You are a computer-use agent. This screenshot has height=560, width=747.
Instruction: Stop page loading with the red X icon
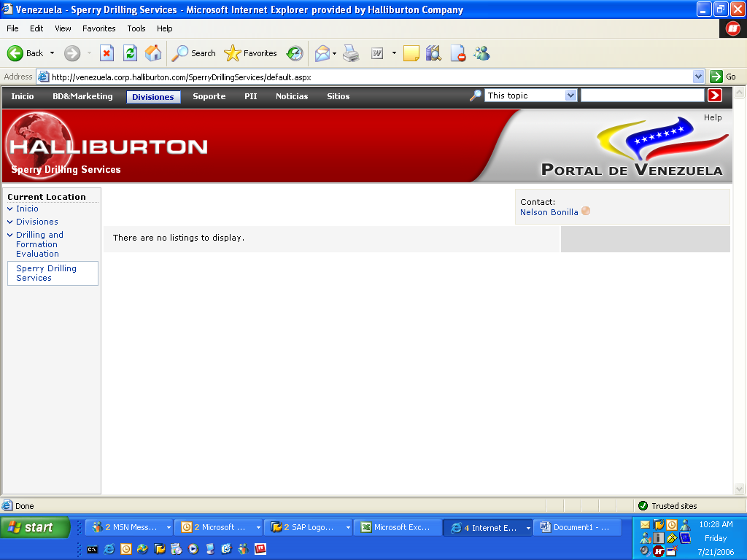(x=107, y=53)
